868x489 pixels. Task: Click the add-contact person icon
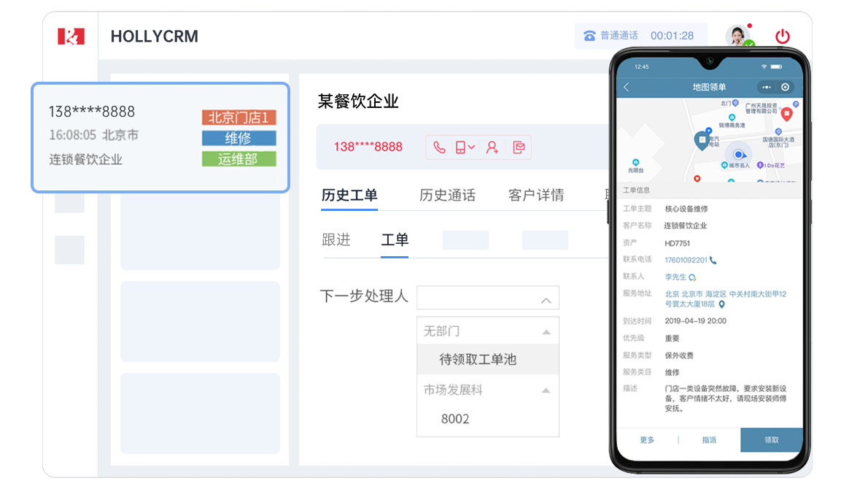[492, 147]
